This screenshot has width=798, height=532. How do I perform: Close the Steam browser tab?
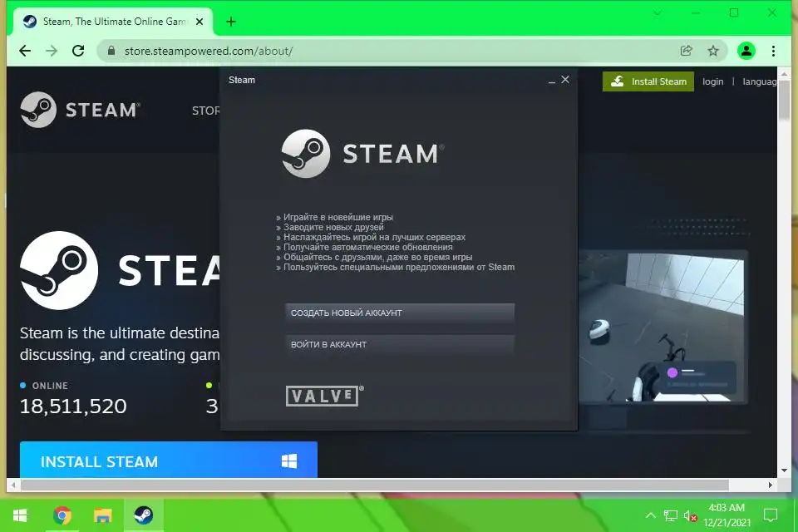(x=199, y=22)
